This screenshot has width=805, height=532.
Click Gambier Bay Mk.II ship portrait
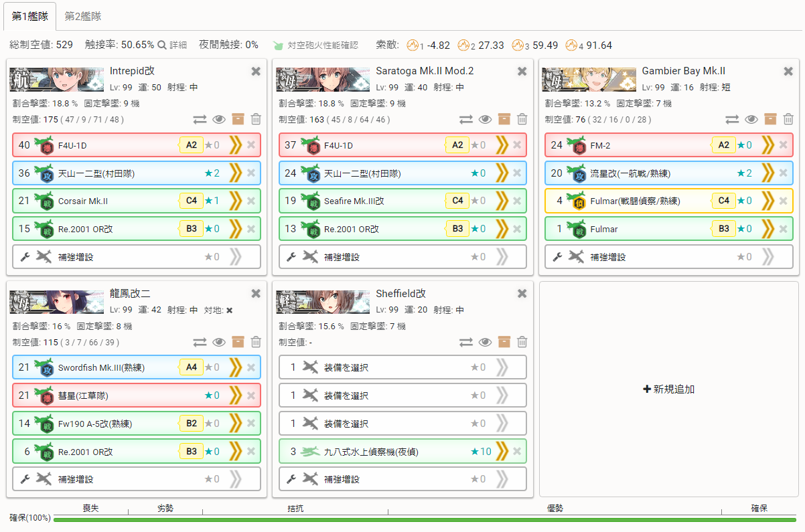[x=589, y=80]
